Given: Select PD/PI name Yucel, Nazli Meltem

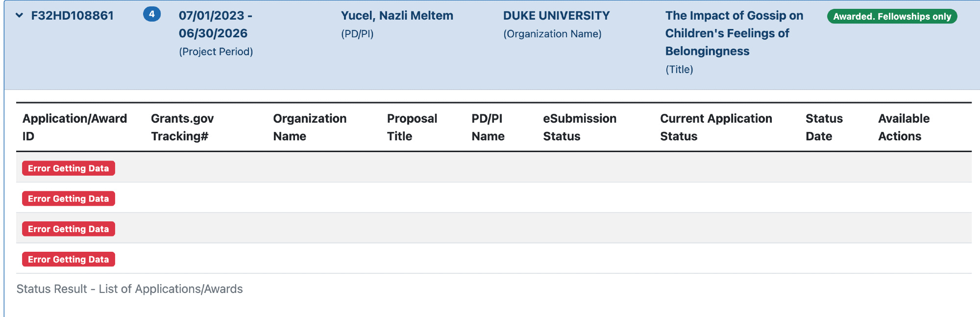Looking at the screenshot, I should tap(397, 16).
